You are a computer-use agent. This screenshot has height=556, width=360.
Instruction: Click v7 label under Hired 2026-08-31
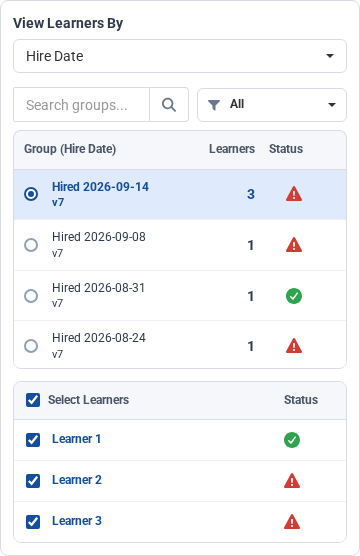point(57,303)
